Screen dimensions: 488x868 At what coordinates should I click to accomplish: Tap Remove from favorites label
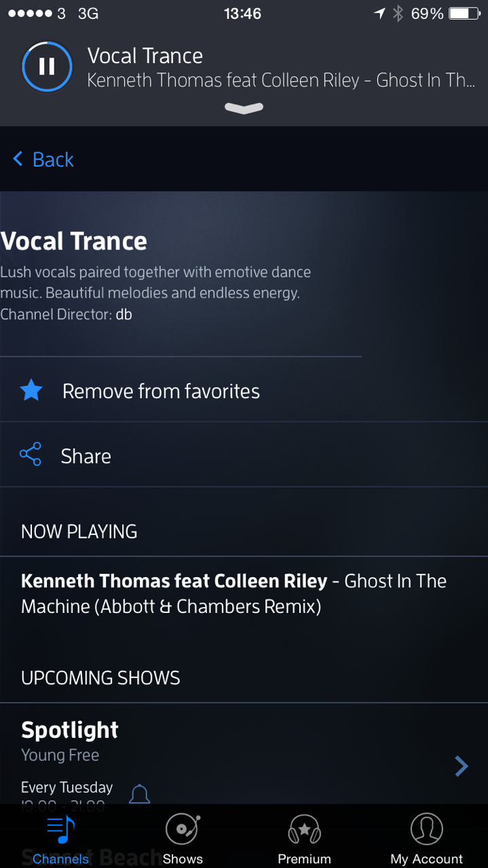pos(161,391)
